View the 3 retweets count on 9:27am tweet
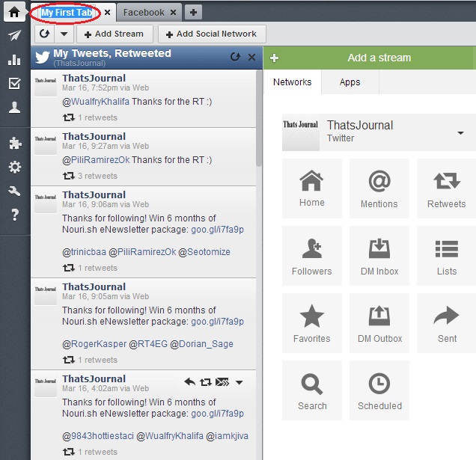 point(97,176)
